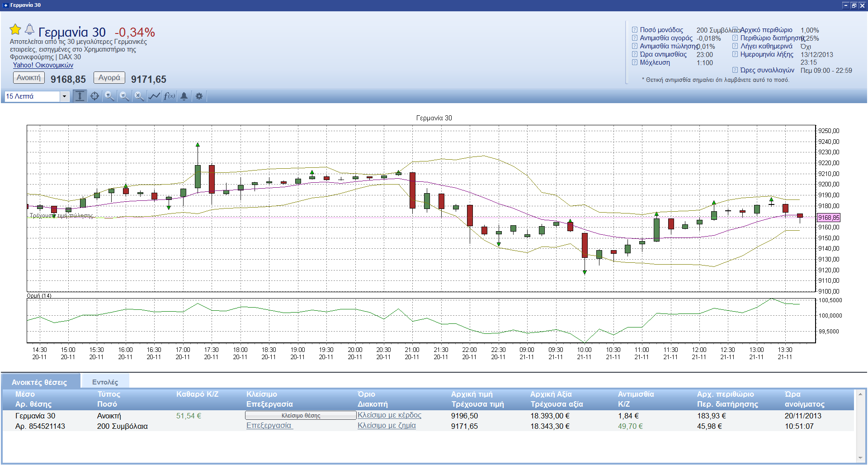Open the f(x) indicators menu
The width and height of the screenshot is (868, 465).
(169, 96)
